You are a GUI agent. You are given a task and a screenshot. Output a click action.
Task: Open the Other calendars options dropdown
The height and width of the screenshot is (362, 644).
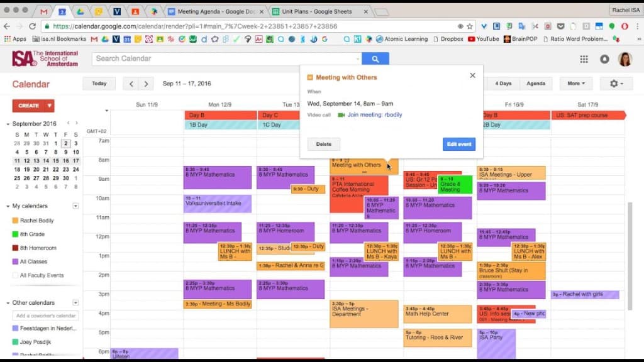pos(75,303)
